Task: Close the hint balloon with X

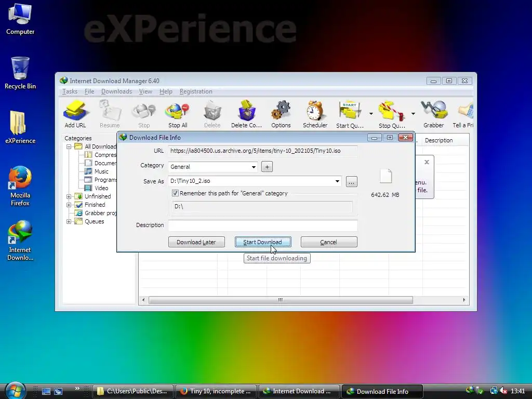Action: pos(427,162)
